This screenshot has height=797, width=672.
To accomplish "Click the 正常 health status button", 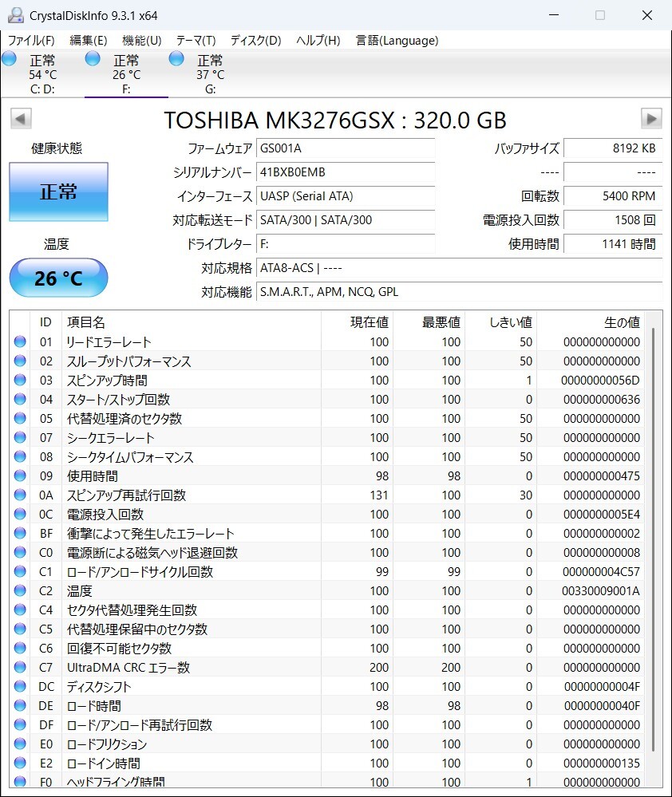I will [58, 191].
